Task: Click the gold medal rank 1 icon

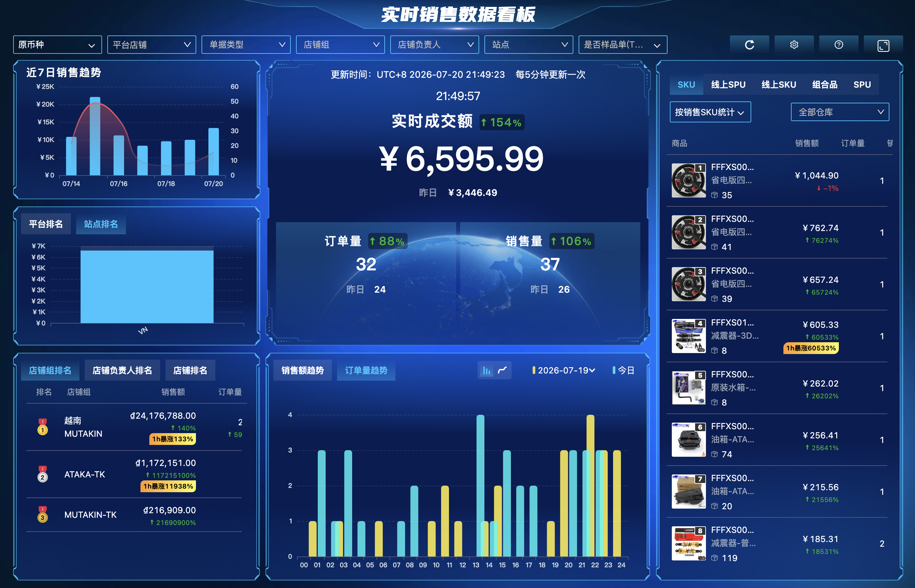Action: click(42, 427)
